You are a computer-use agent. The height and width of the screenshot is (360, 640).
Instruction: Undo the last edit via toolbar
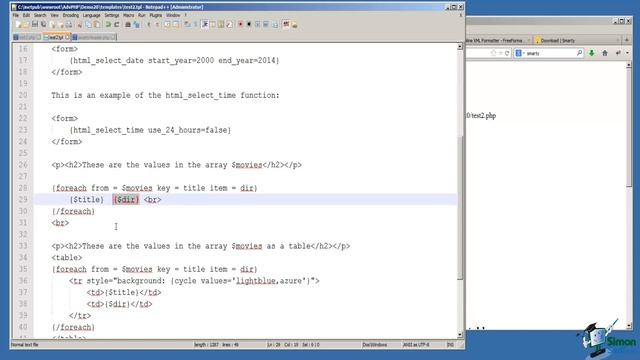pyautogui.click(x=108, y=24)
